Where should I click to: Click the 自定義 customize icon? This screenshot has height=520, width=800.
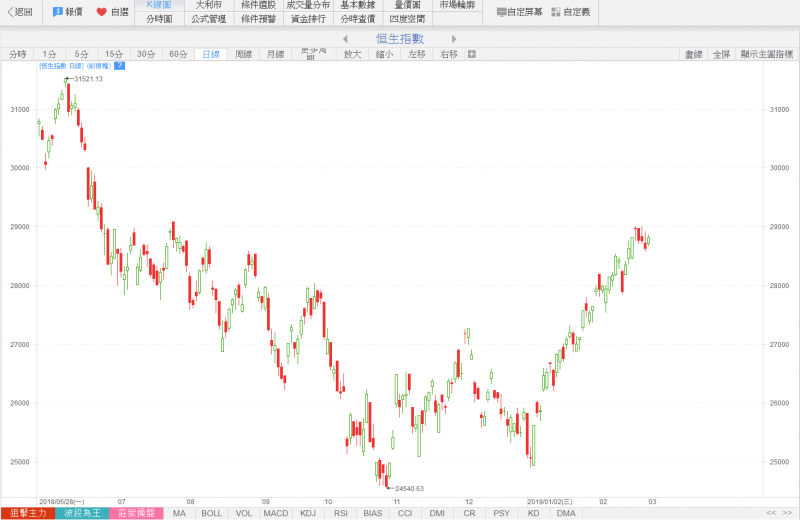570,12
